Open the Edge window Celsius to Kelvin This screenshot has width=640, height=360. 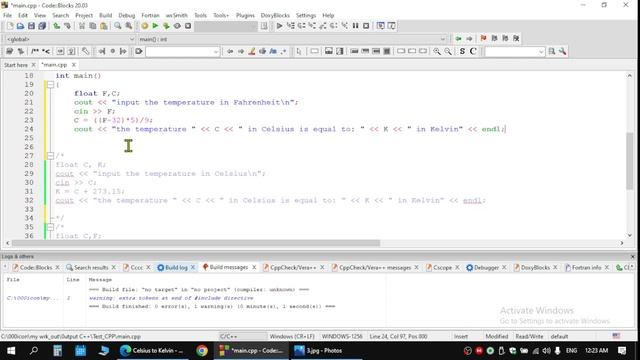[x=152, y=351]
